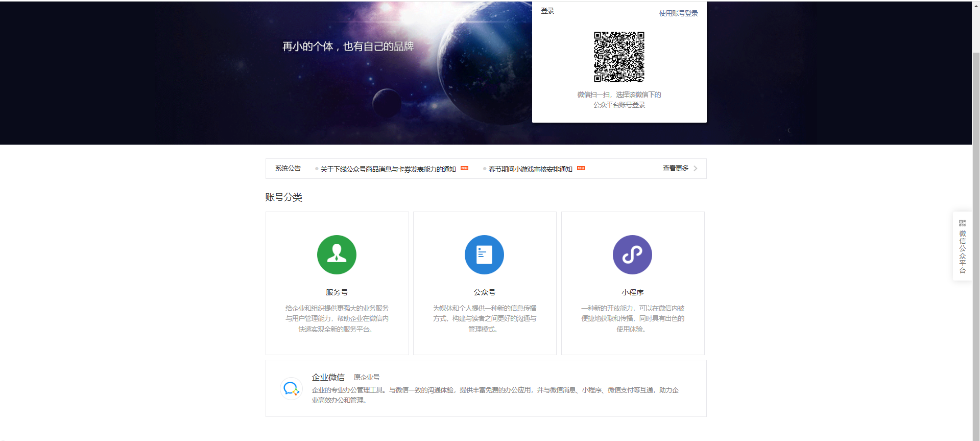Click the login QR code image
Image resolution: width=980 pixels, height=441 pixels.
tap(619, 57)
